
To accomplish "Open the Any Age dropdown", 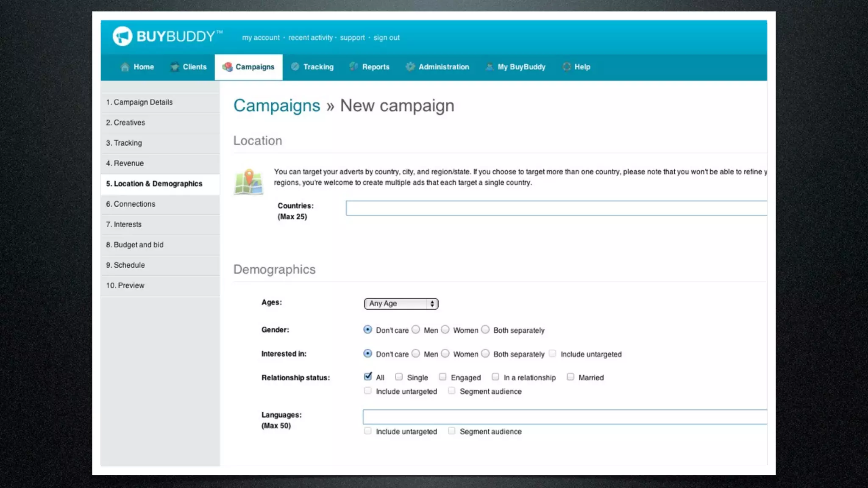I will (401, 304).
